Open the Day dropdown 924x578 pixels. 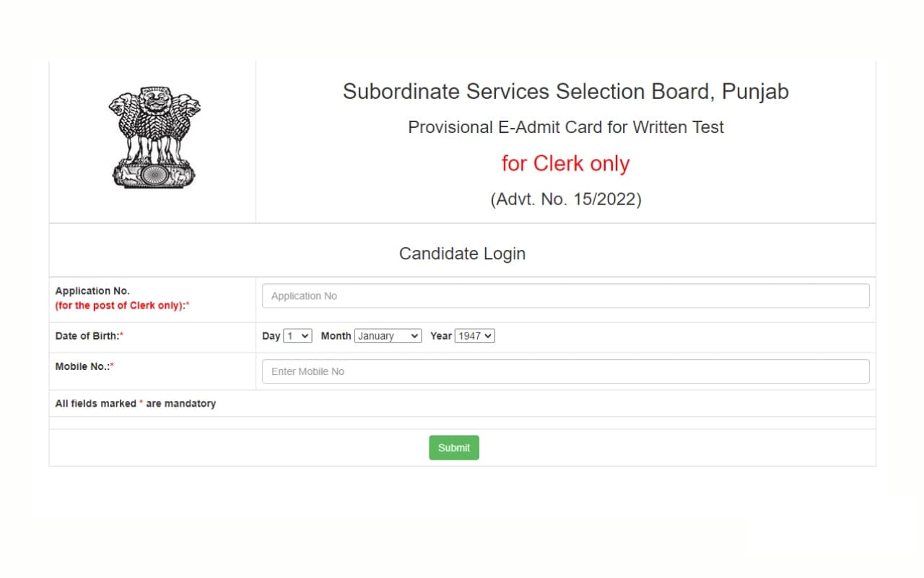[x=297, y=336]
